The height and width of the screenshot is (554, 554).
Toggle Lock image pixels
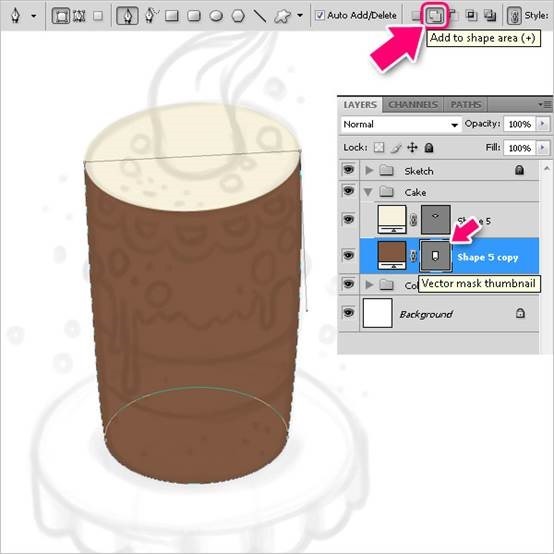point(396,148)
